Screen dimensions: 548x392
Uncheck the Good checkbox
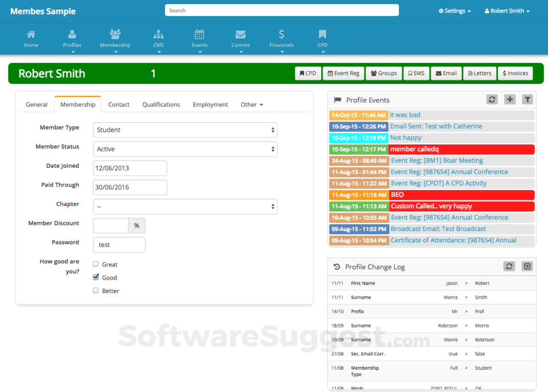tap(95, 277)
